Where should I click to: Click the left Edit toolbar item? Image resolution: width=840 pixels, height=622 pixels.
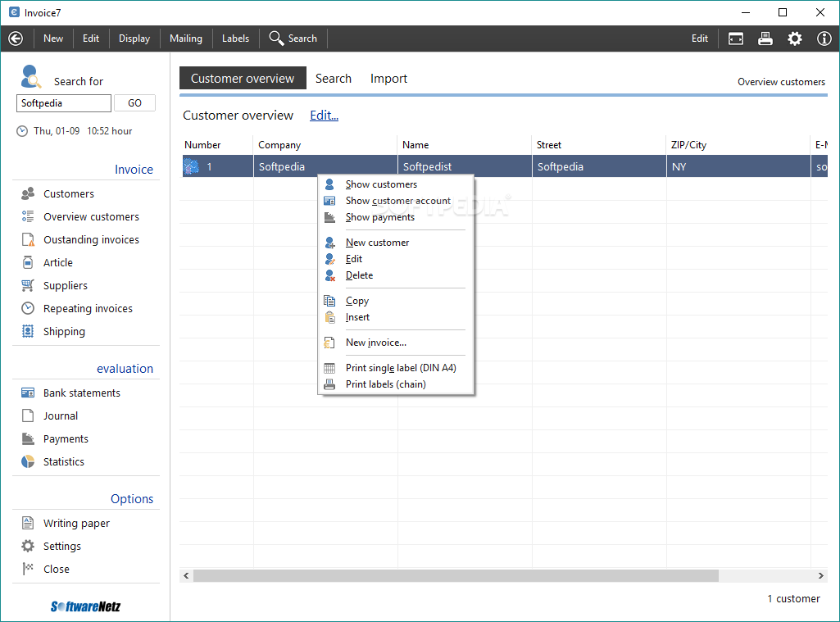(x=90, y=39)
